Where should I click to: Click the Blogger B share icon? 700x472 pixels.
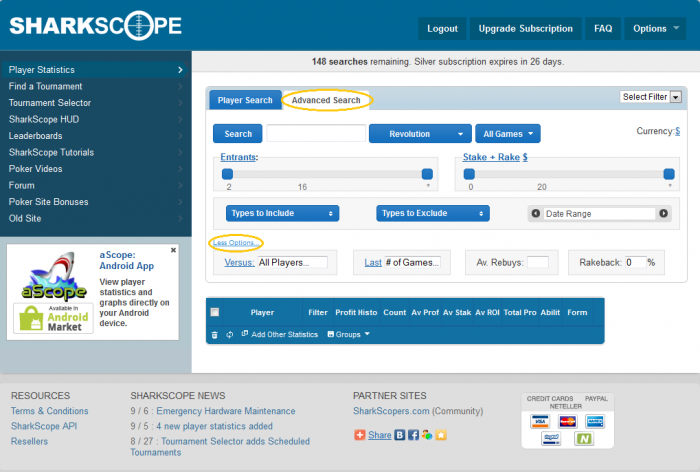400,435
